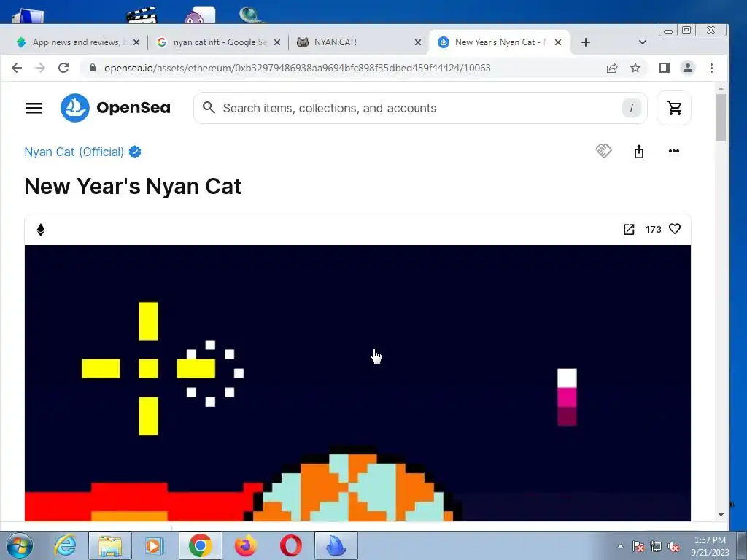Favorite the item with heart icon
The image size is (747, 560).
point(675,229)
